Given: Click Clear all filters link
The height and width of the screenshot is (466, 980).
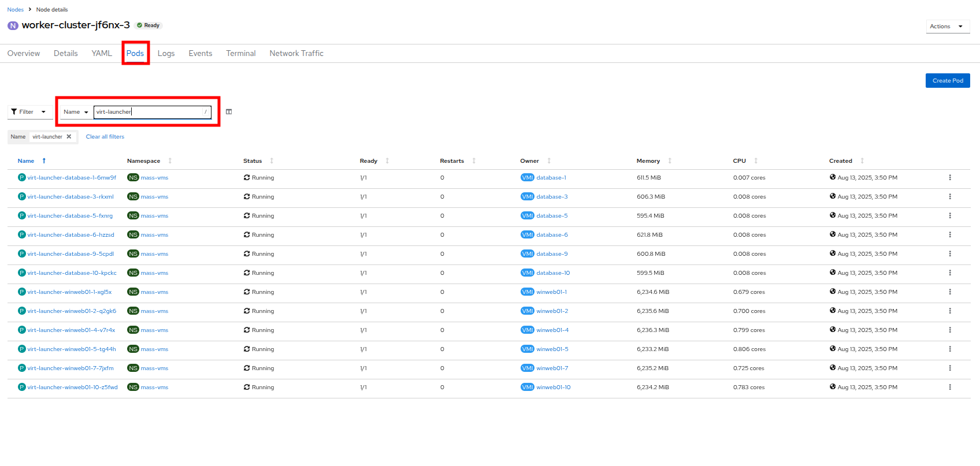Looking at the screenshot, I should point(105,137).
